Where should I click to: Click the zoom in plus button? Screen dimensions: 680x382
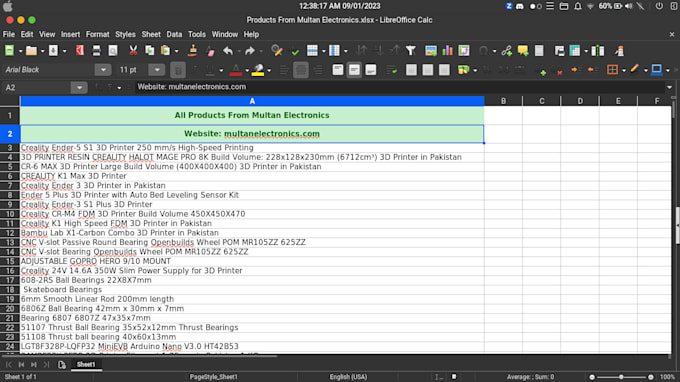pos(651,377)
